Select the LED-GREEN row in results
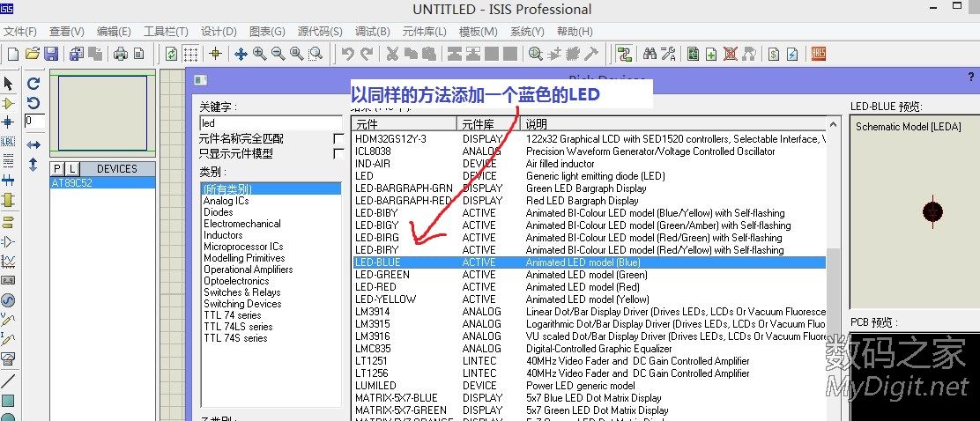The width and height of the screenshot is (980, 421). click(382, 275)
